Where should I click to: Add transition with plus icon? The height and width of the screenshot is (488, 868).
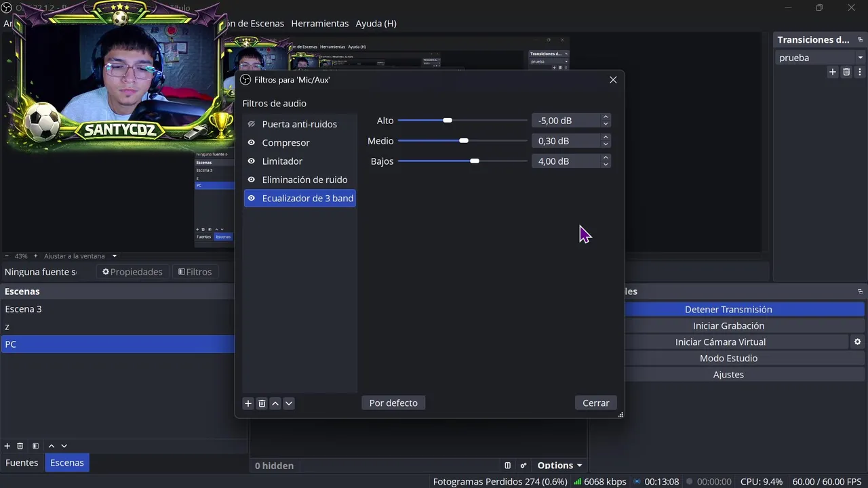point(833,72)
